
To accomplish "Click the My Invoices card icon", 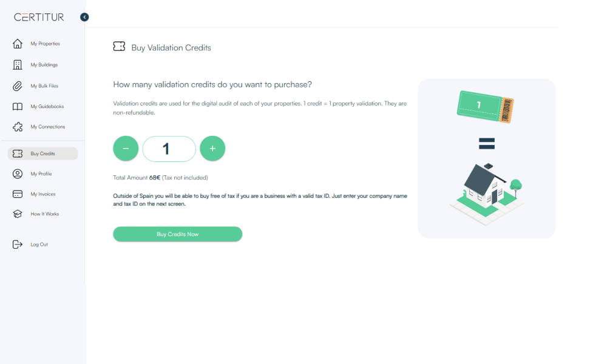I will coord(18,194).
